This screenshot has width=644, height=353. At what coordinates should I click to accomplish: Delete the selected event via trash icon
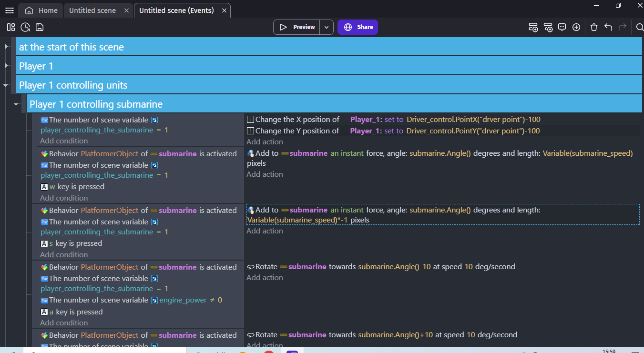[594, 27]
